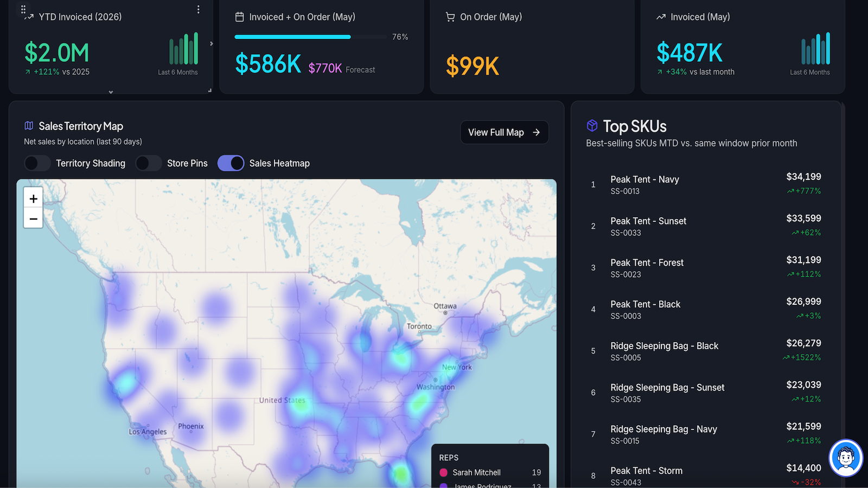Turn on the Store Pins toggle
The image size is (868, 488).
tap(149, 163)
